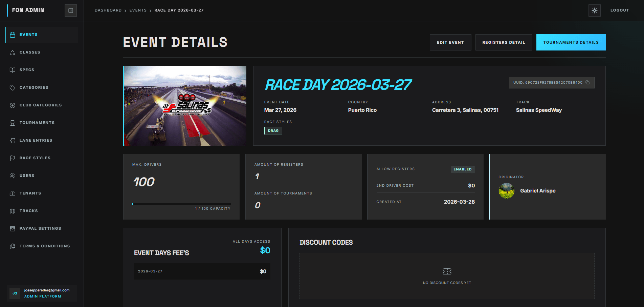Open Tracks in the sidebar
This screenshot has height=307, width=644.
click(x=42, y=211)
